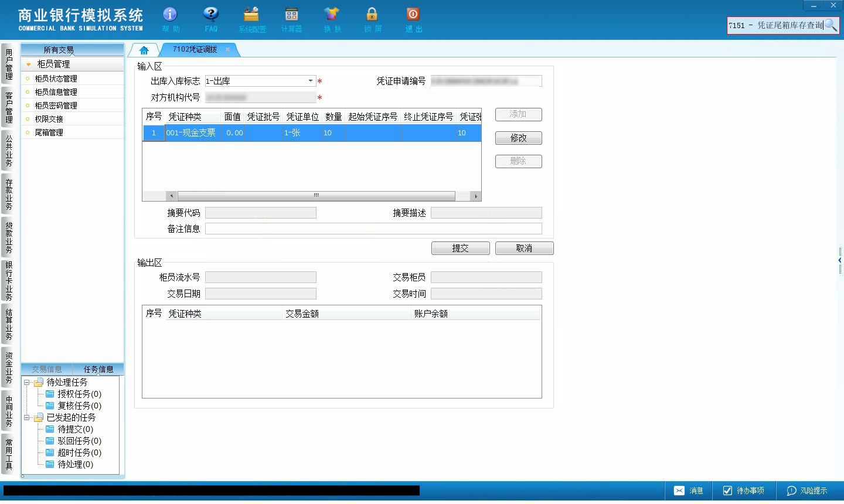Open 待办事项 in the status bar

[743, 491]
